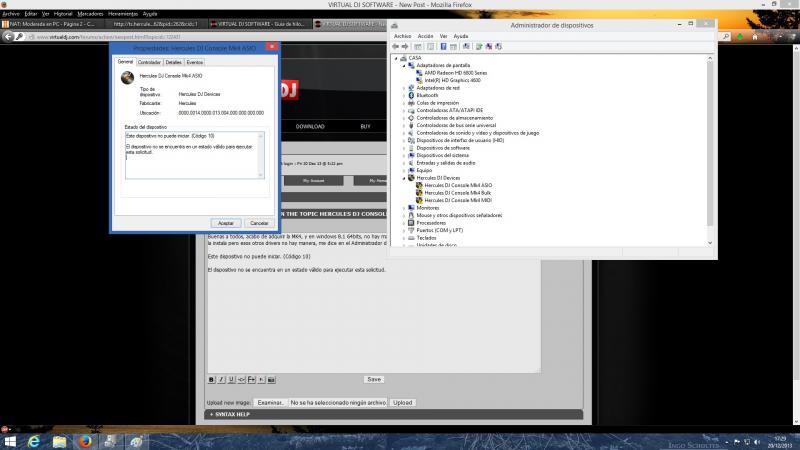Image resolution: width=800 pixels, height=450 pixels.
Task: Open the Firefox Marcadores menu
Action: tap(90, 14)
